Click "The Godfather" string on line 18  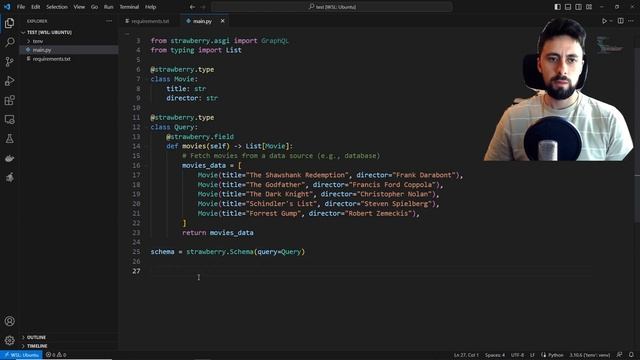(x=276, y=184)
